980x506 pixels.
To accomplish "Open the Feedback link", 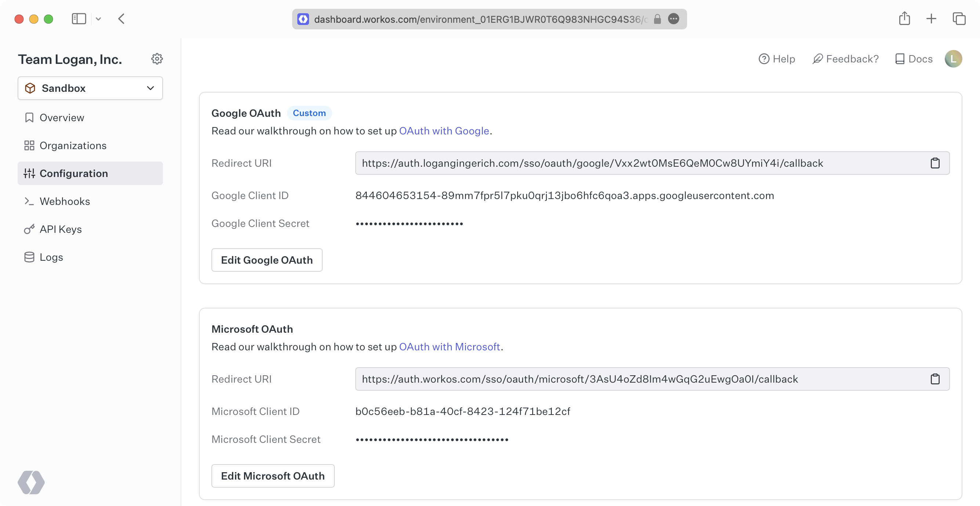I will (845, 59).
